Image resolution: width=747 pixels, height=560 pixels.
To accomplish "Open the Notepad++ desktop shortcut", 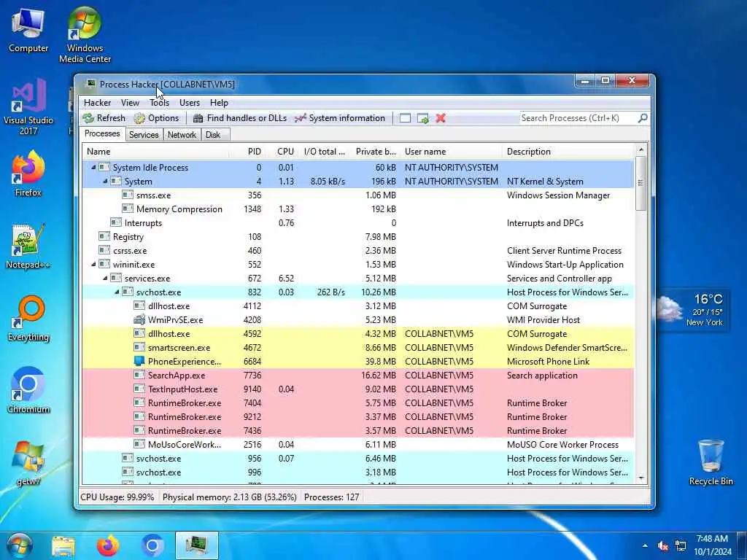I will [28, 246].
